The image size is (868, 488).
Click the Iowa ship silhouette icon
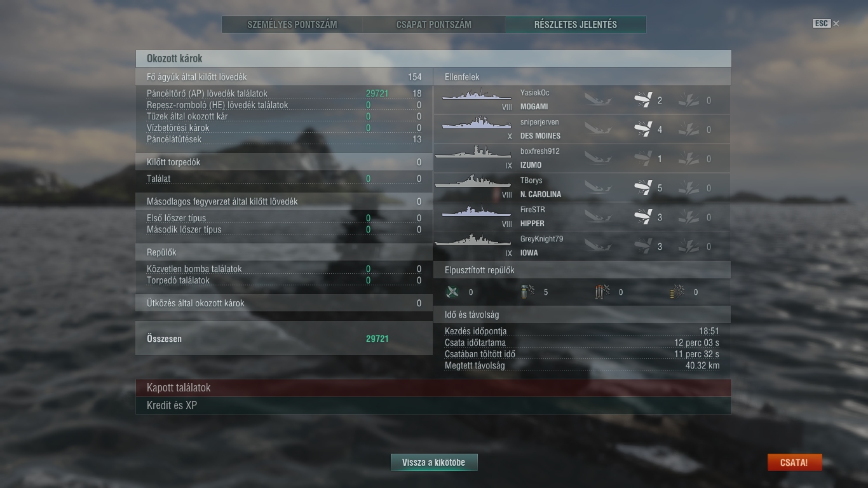pyautogui.click(x=473, y=241)
